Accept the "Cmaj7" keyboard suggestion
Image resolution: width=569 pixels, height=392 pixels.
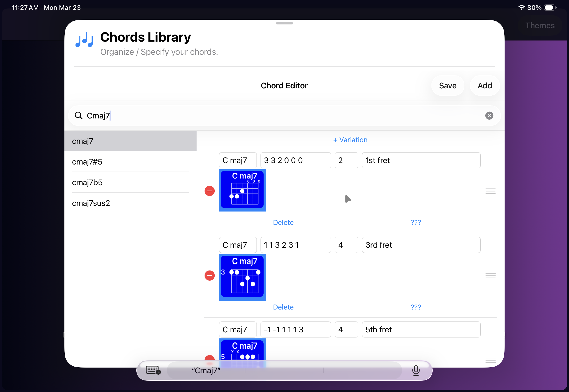[206, 370]
